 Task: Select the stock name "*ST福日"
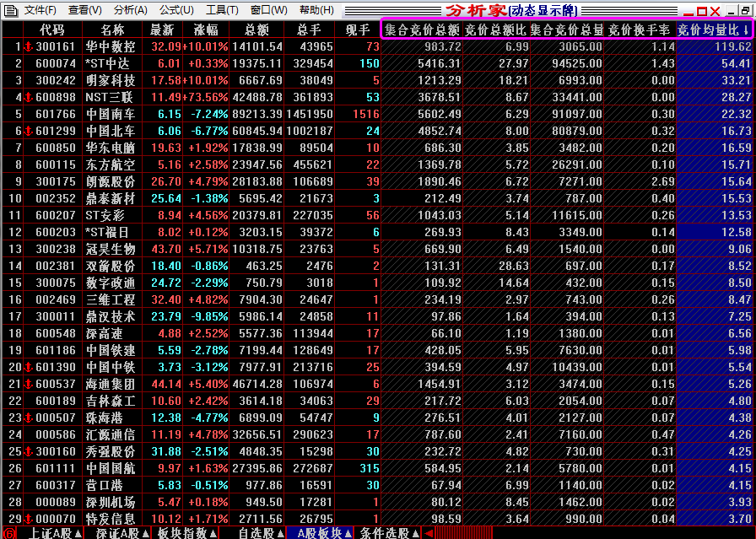(107, 232)
